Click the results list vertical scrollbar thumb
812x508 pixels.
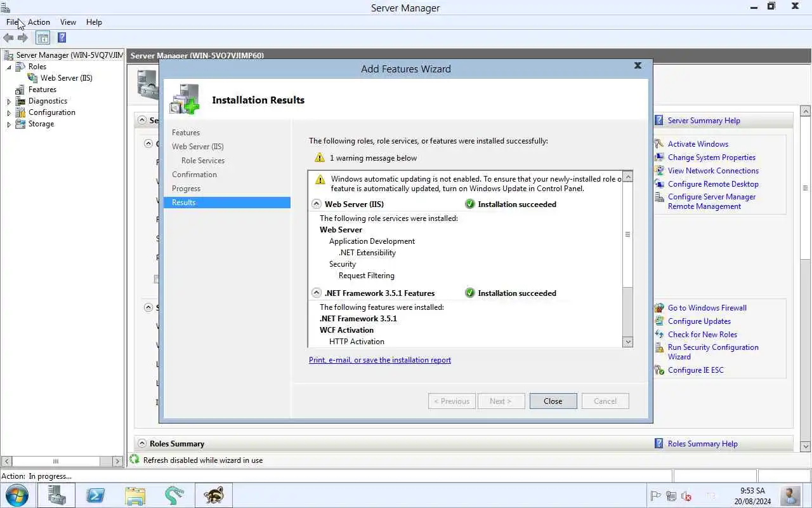tap(628, 234)
